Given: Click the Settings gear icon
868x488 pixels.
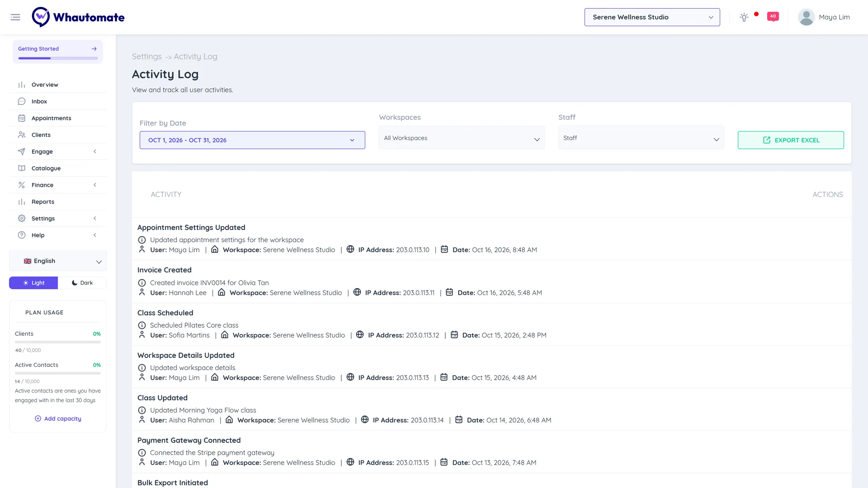Looking at the screenshot, I should click(22, 219).
